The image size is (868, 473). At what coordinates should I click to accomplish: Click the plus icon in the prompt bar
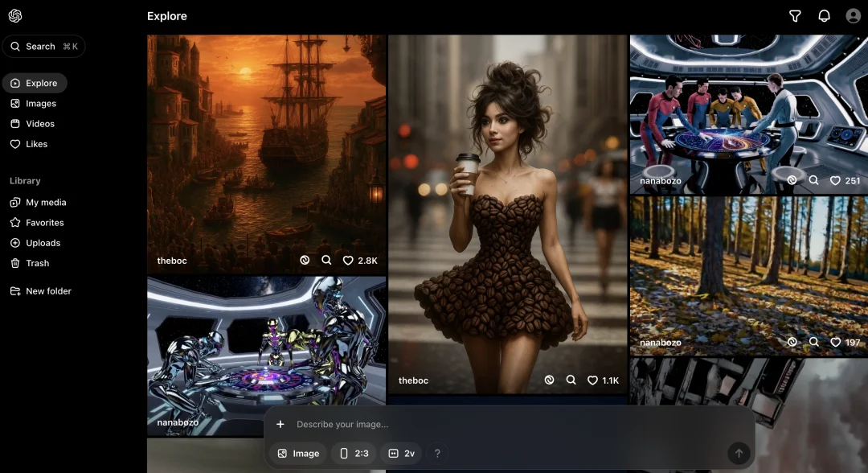280,425
